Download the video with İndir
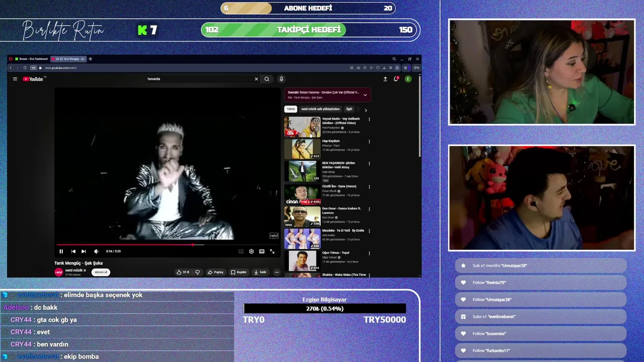This screenshot has height=362, width=644. click(260, 272)
